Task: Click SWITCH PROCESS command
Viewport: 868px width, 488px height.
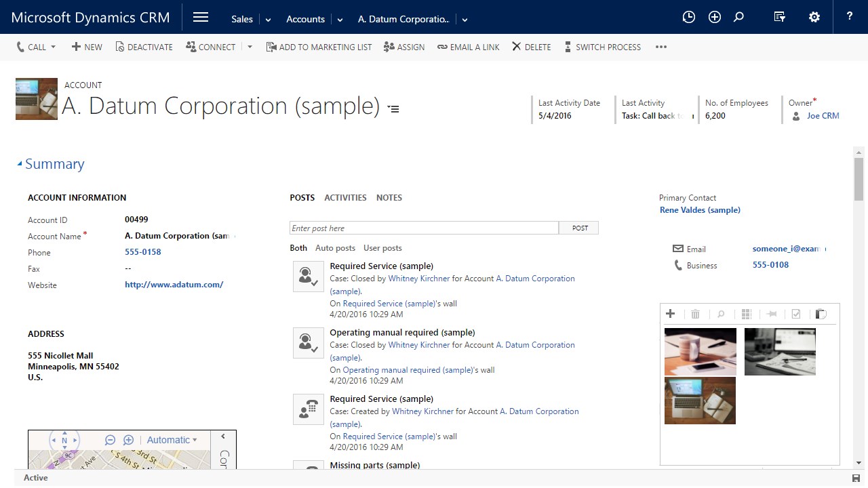Action: [602, 47]
